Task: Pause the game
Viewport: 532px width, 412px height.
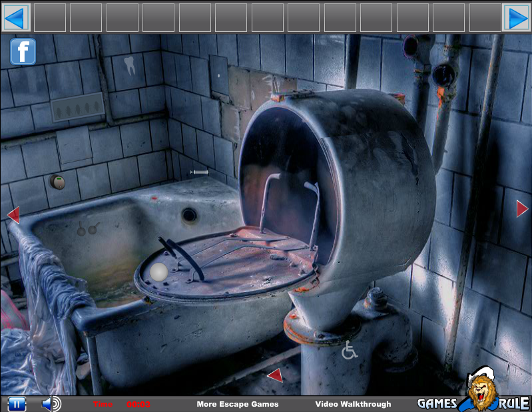Action: 17,404
